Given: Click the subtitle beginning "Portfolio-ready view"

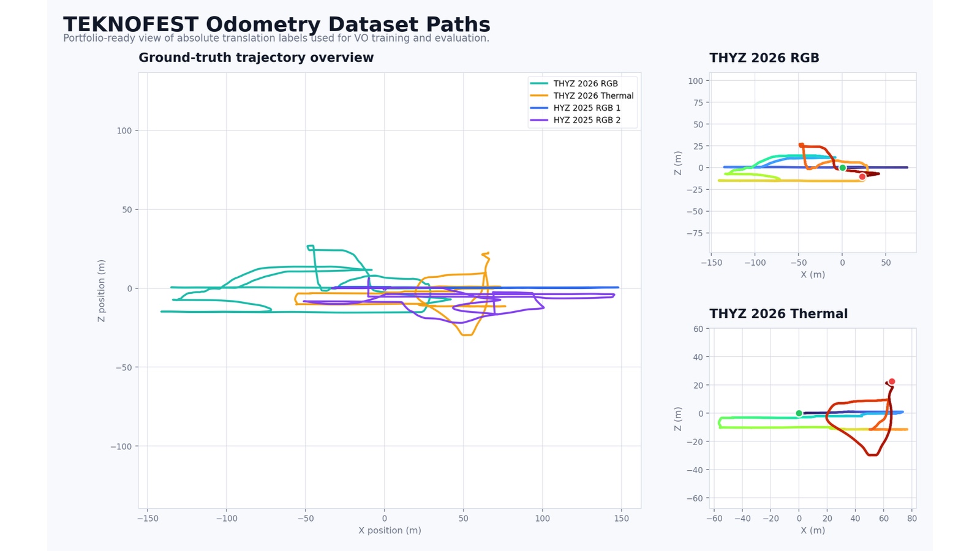Looking at the screenshot, I should click(276, 38).
